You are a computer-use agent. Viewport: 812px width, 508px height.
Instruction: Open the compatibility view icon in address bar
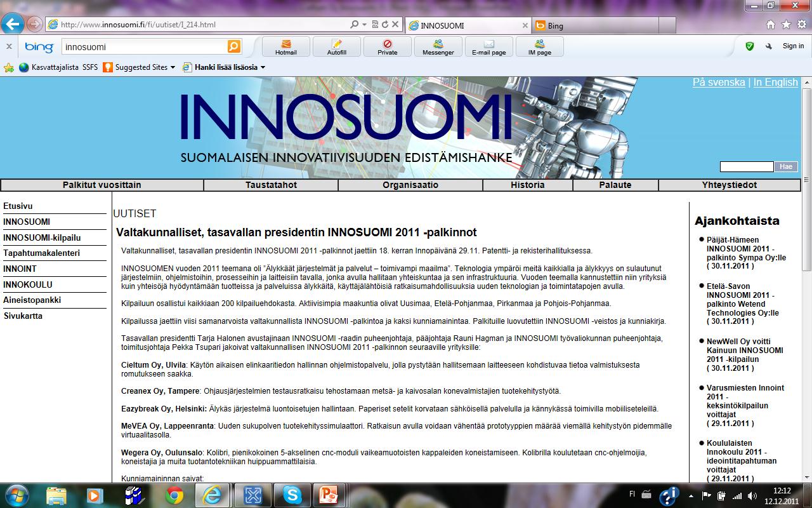tap(375, 25)
